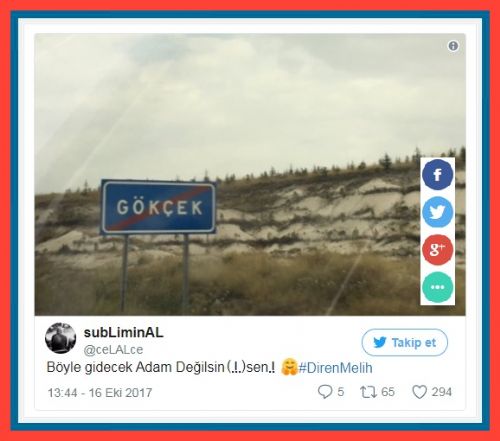Click the reply count 5
500x441 pixels.
coord(340,392)
